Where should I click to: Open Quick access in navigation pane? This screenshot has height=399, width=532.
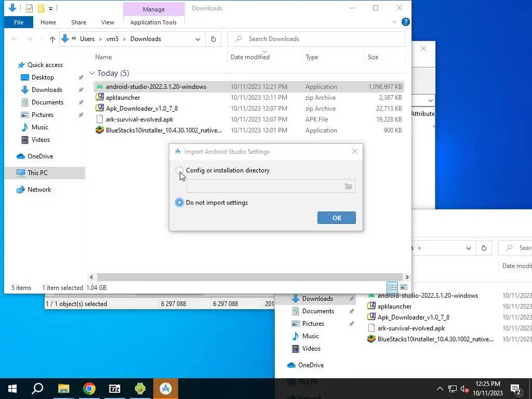[45, 65]
